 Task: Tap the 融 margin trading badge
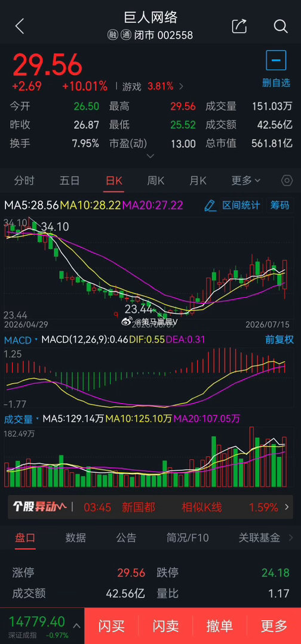tap(113, 35)
